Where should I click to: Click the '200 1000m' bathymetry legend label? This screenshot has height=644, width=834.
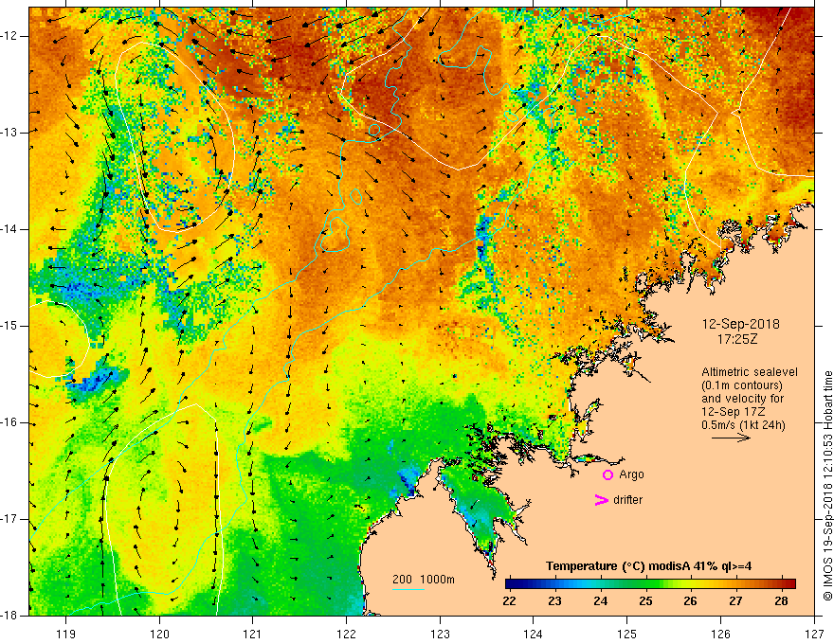click(x=424, y=580)
